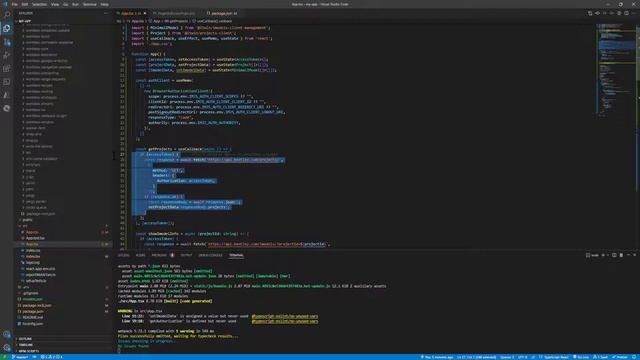
Task: Expand the NPM SCRIPTS section
Action: [x=28, y=351]
